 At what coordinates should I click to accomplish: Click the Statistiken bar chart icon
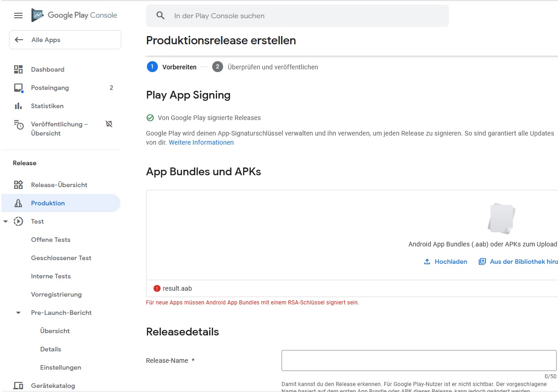click(18, 106)
